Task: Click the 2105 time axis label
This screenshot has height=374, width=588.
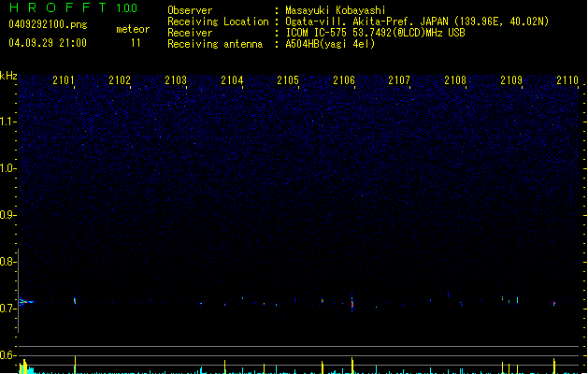Action: (288, 80)
